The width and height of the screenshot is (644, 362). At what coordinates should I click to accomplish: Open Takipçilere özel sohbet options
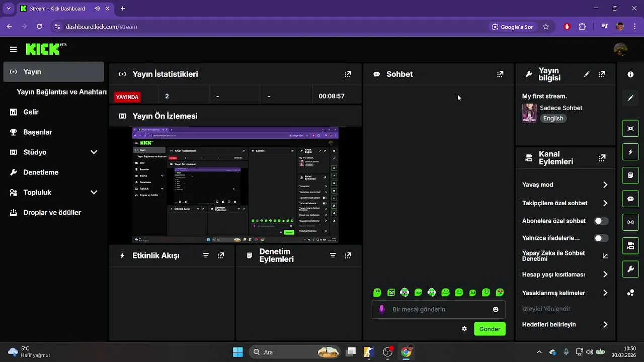tap(566, 203)
